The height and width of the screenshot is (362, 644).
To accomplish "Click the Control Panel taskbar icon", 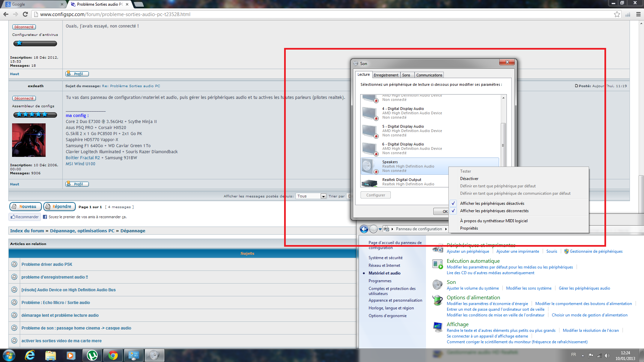I will click(x=133, y=355).
